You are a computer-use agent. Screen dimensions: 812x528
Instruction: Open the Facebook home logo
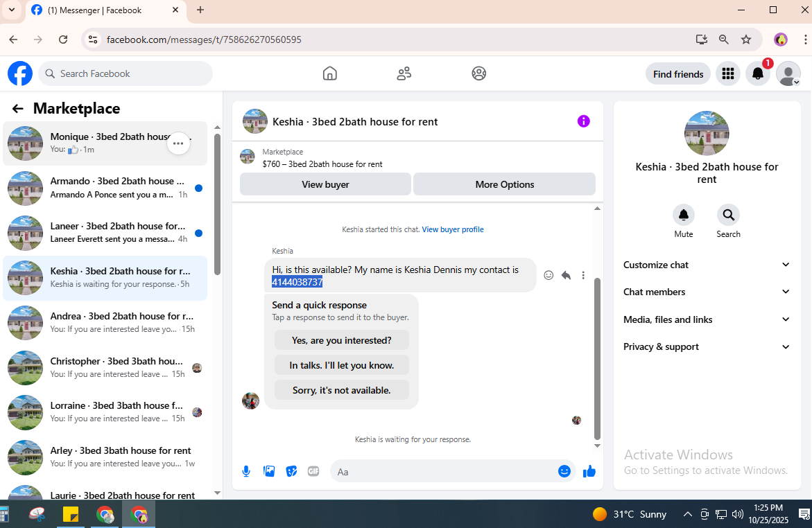coord(20,73)
